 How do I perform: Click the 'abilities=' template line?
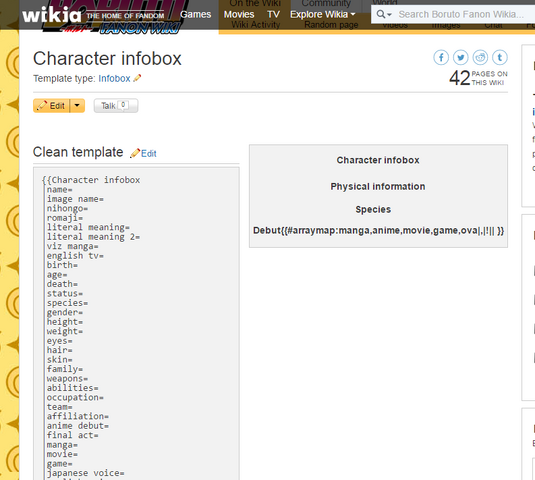click(72, 388)
